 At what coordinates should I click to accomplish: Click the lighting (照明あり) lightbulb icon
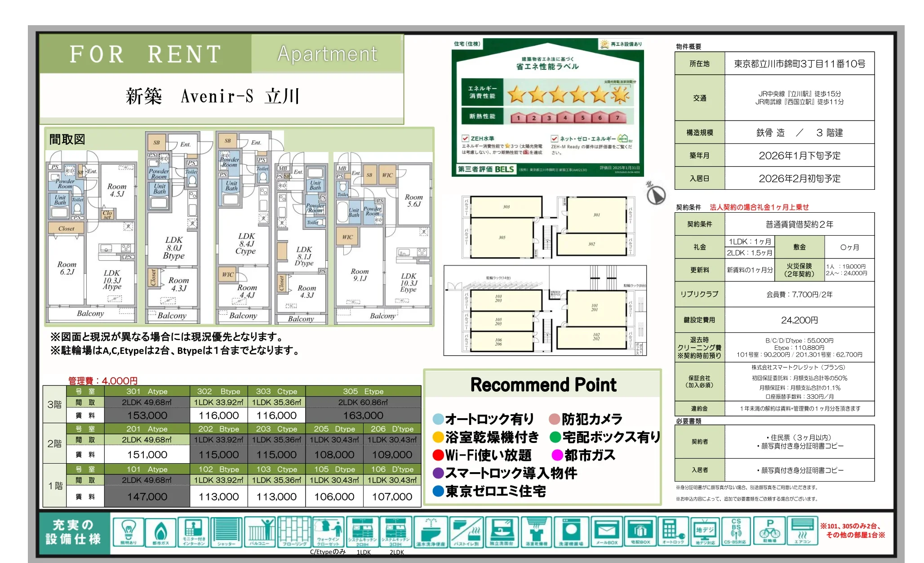click(x=128, y=532)
